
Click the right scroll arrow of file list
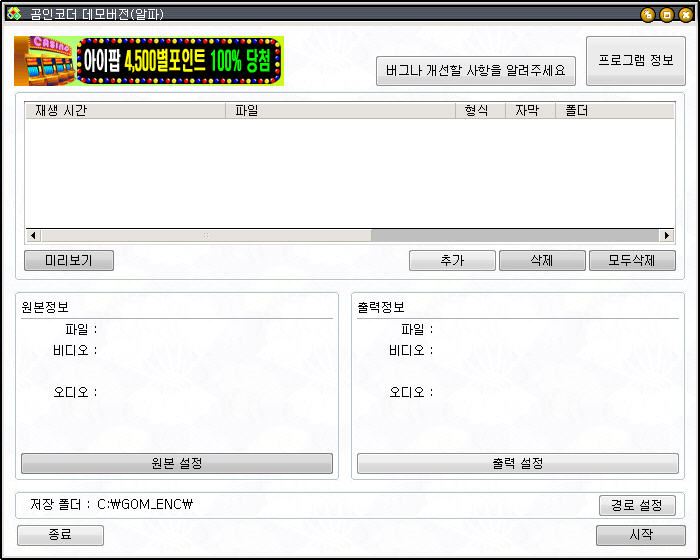(667, 235)
